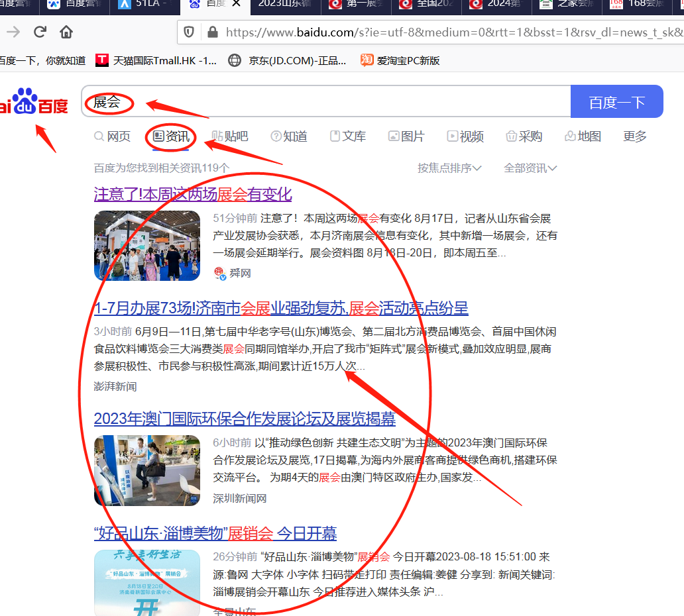The image size is (684, 616).
Task: Select the 知道 search category
Action: (289, 136)
